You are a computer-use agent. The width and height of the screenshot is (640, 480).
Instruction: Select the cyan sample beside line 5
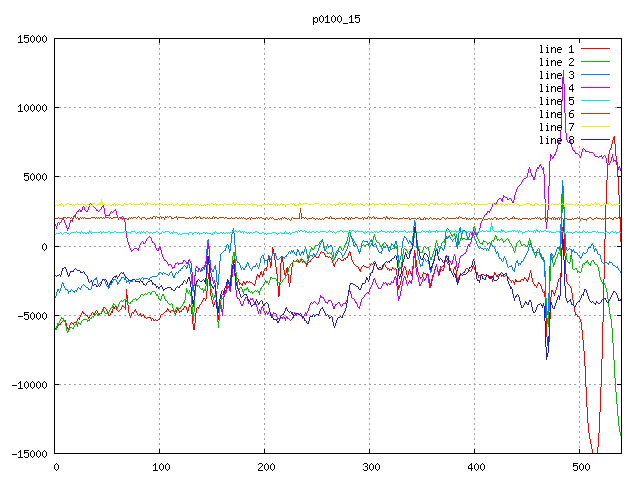coord(595,101)
